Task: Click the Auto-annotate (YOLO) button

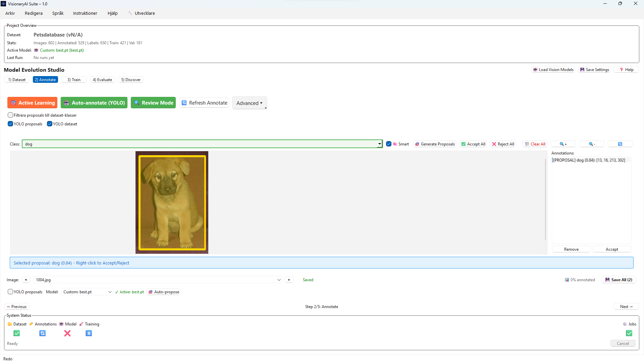Action: 94,103
